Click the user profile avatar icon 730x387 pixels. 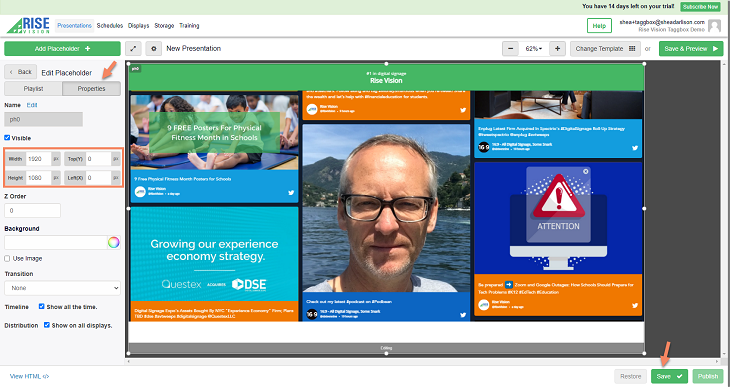click(x=714, y=26)
